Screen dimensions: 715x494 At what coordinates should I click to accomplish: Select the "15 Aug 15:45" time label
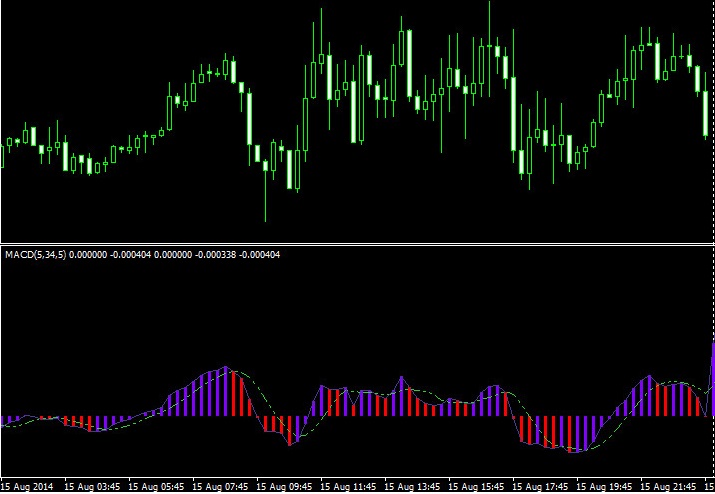coord(477,486)
